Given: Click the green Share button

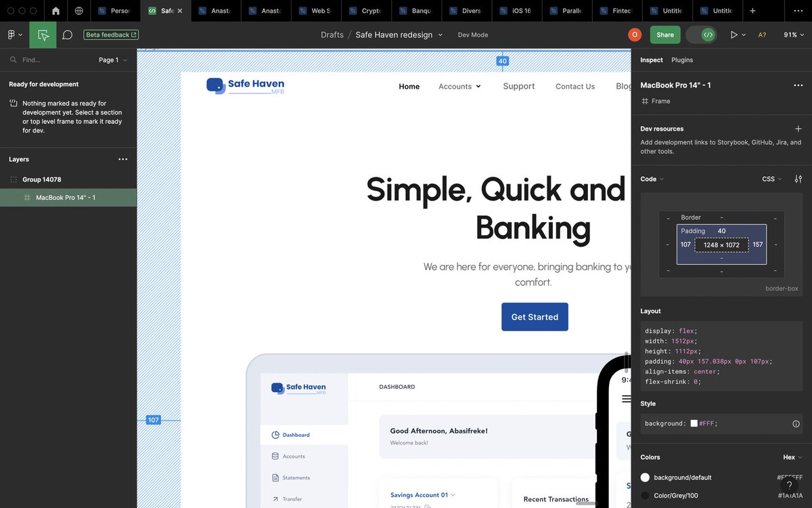Looking at the screenshot, I should [x=665, y=35].
